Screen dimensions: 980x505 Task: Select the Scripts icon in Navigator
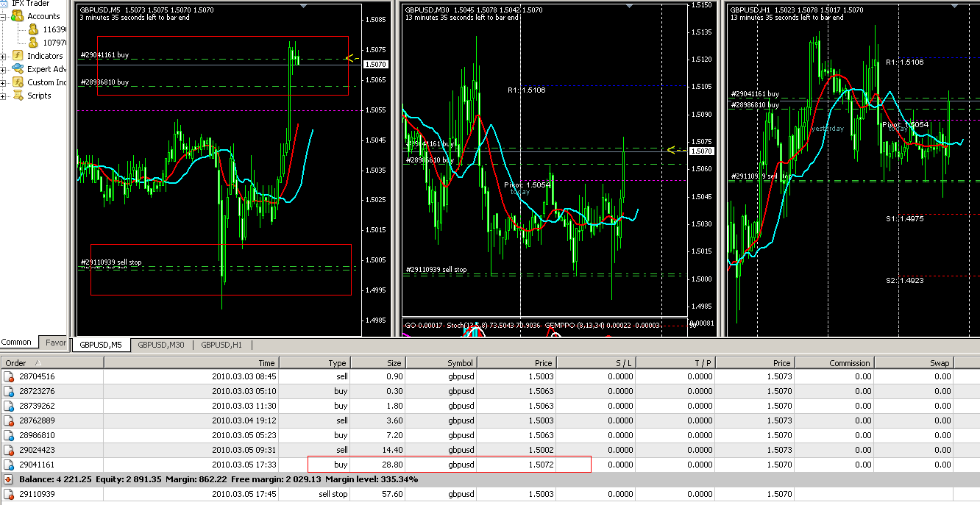[18, 96]
